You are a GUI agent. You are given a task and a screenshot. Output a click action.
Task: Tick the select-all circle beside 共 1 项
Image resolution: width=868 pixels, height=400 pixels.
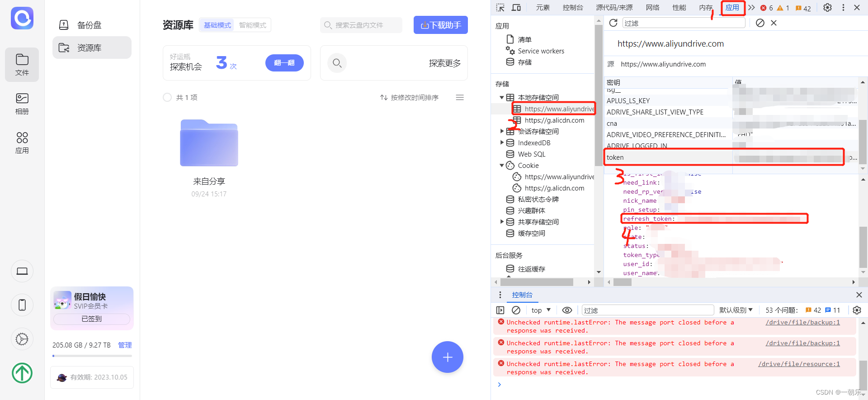(167, 98)
